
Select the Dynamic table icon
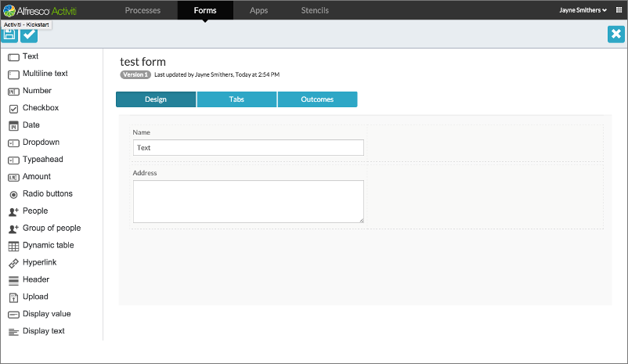pyautogui.click(x=13, y=246)
